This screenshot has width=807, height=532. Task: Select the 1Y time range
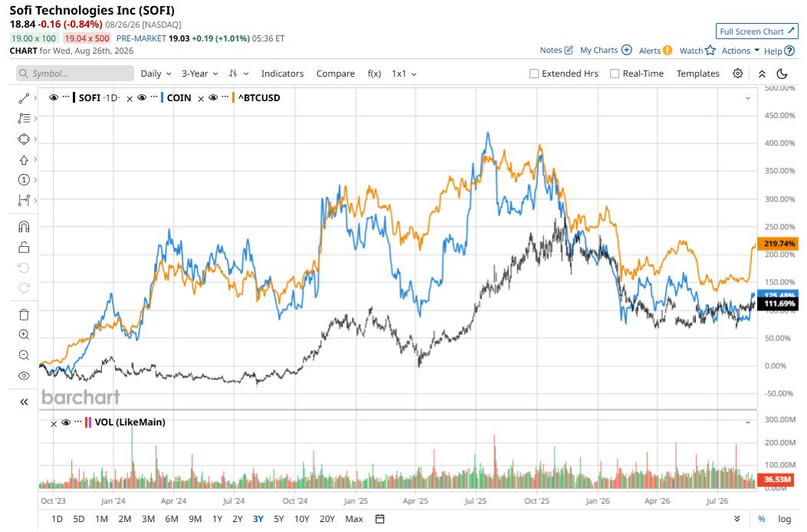[x=217, y=519]
